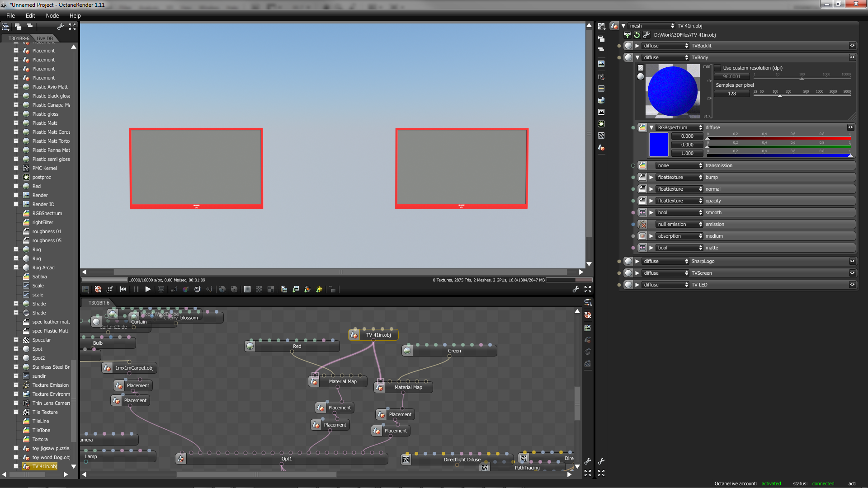Click the save render image icon
The width and height of the screenshot is (868, 488).
tap(296, 289)
